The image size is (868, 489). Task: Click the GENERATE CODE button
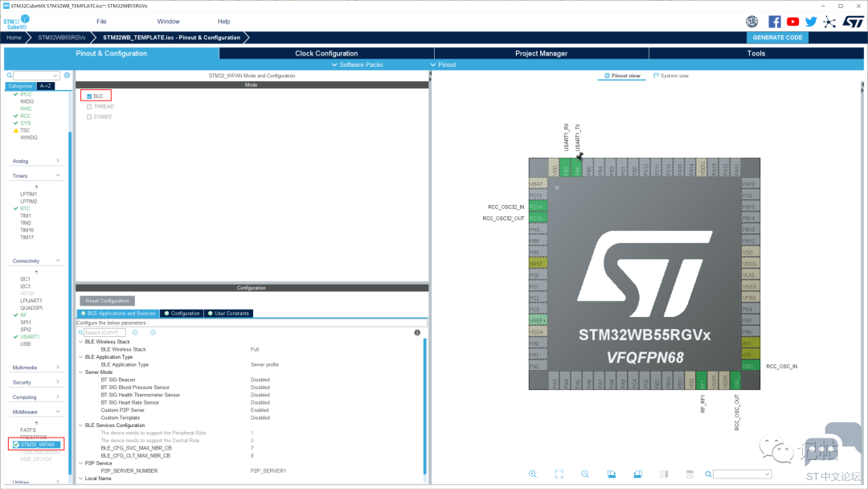pyautogui.click(x=777, y=38)
